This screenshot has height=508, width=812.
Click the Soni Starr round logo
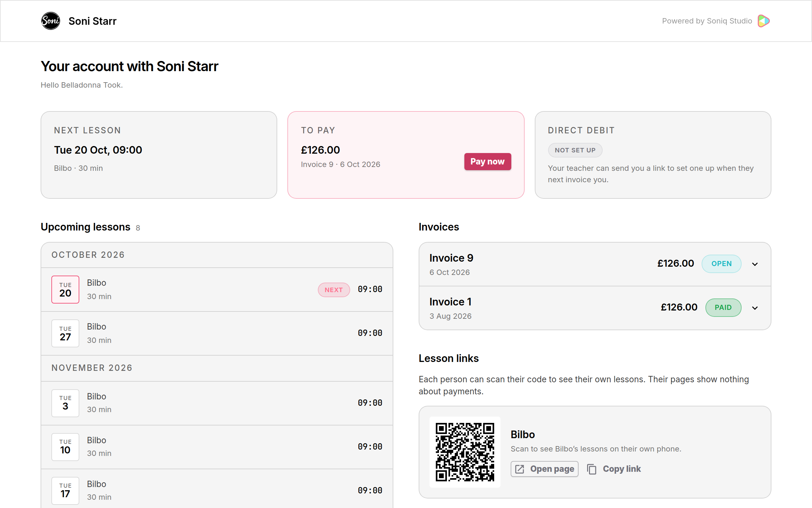tap(51, 21)
